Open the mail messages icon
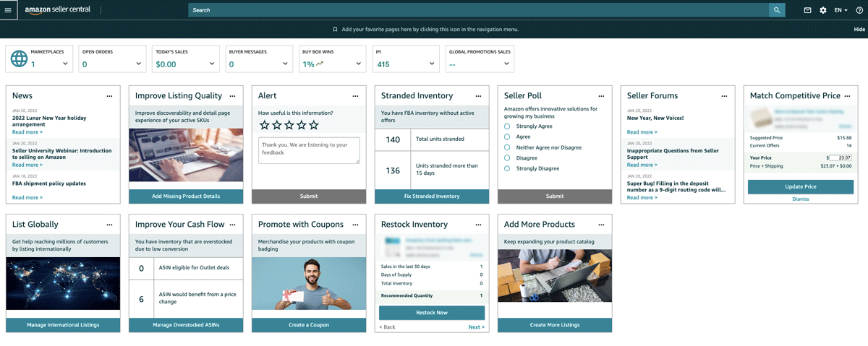The width and height of the screenshot is (868, 346). pos(807,10)
